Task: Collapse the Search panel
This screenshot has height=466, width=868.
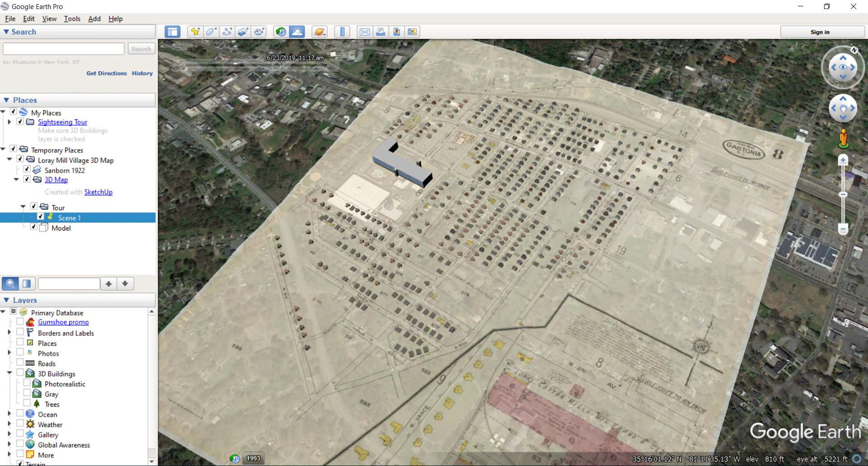Action: click(x=6, y=32)
